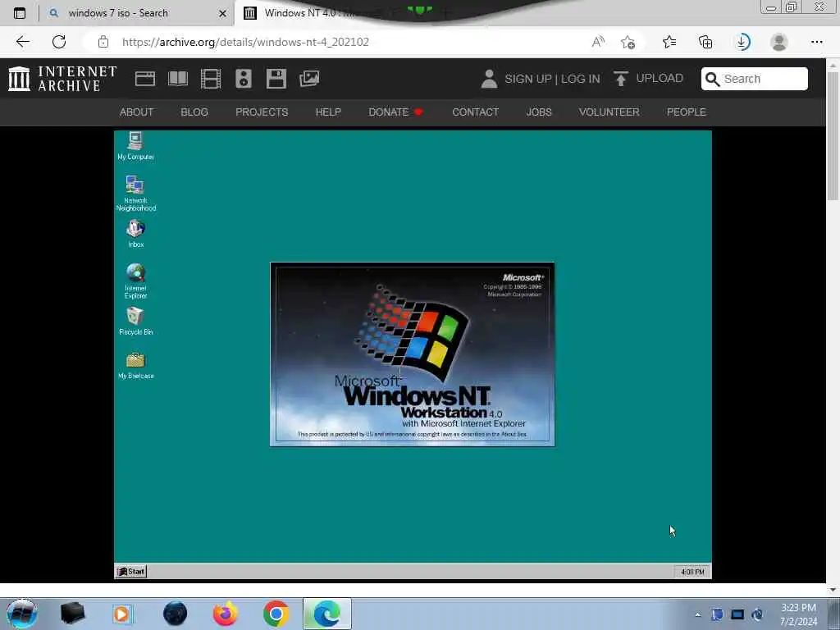Click the user avatar icon by Sign Up
The image size is (840, 630).
point(489,79)
